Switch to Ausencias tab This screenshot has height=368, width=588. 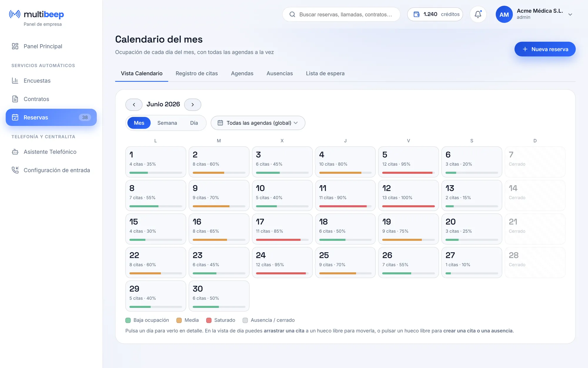[x=280, y=73]
